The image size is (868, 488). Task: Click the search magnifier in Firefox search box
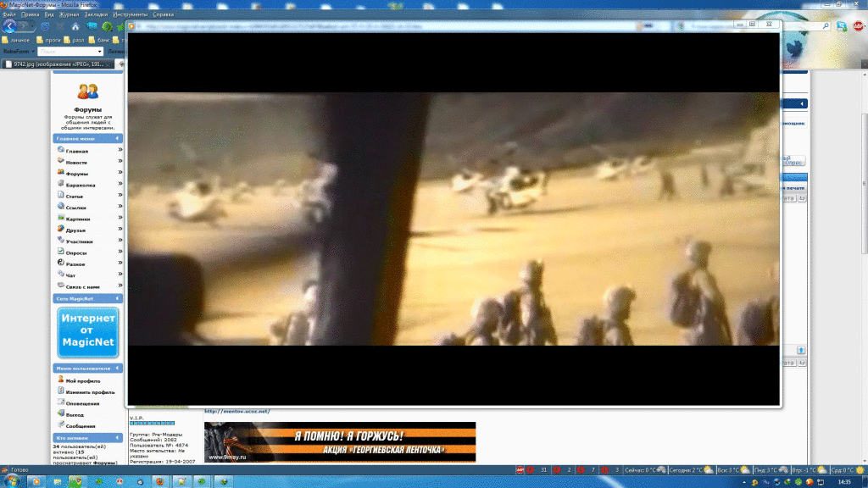[826, 26]
